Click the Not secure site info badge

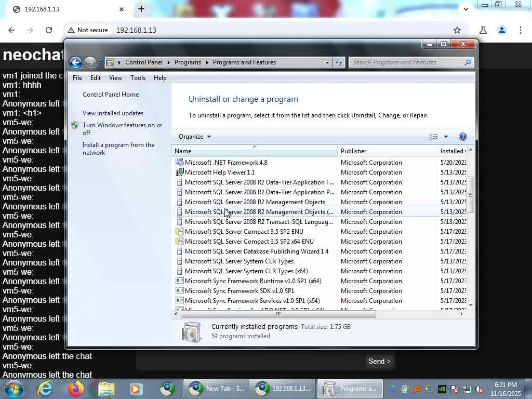[x=88, y=30]
